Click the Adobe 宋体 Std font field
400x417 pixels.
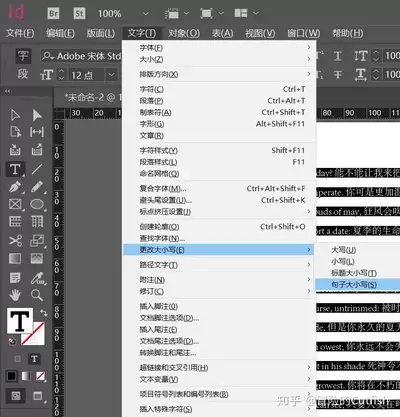[x=81, y=56]
